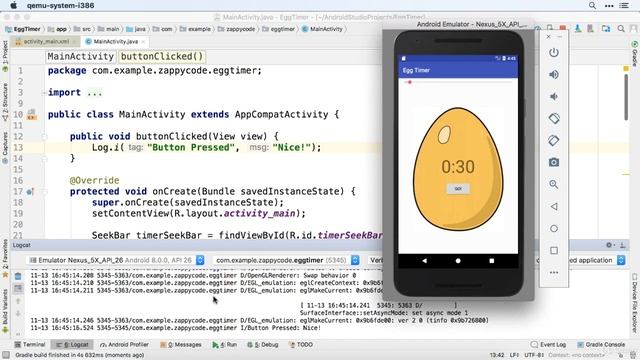The height and width of the screenshot is (360, 640).
Task: Open the macOS notification center list icon
Action: point(624,6)
